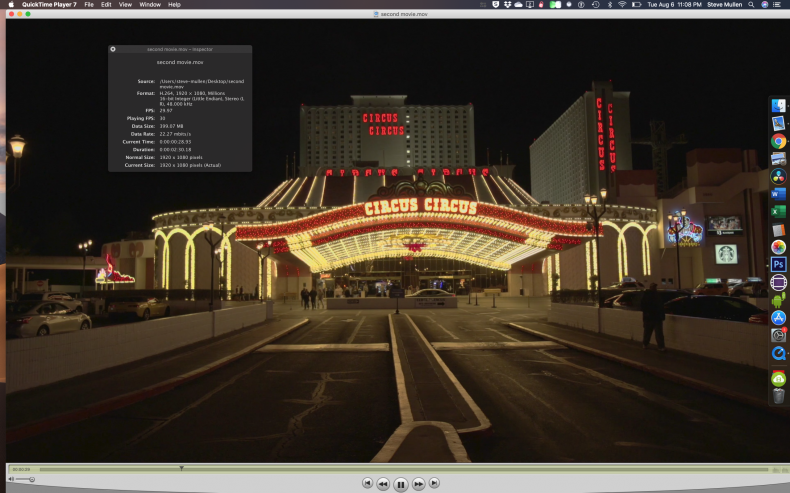Click the Current Size value in Inspector

(190, 165)
